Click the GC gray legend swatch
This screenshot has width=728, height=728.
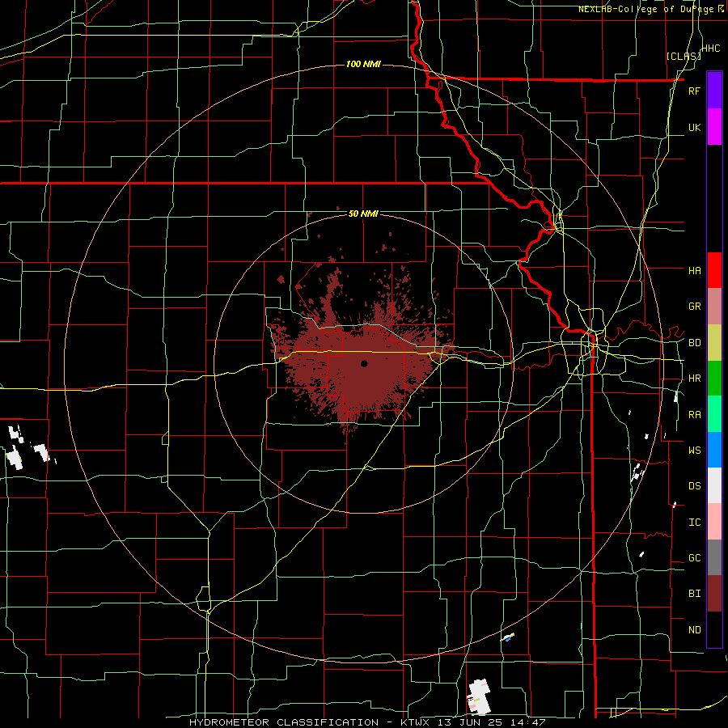pos(714,557)
